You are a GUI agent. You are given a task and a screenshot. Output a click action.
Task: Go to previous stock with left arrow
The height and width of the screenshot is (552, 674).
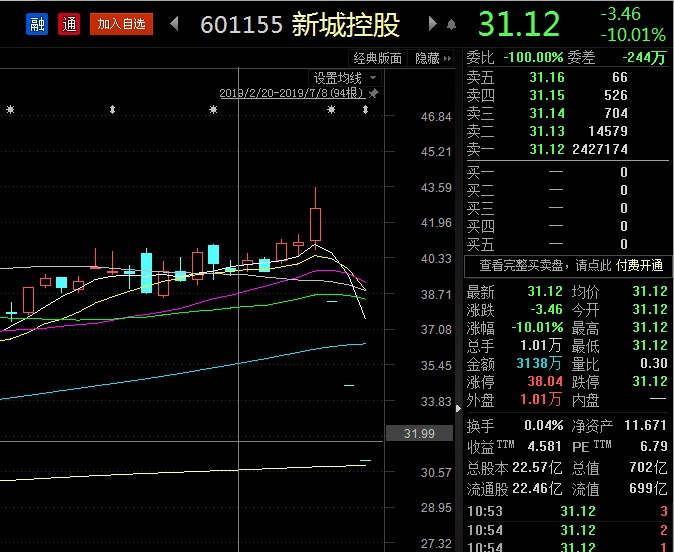[174, 24]
